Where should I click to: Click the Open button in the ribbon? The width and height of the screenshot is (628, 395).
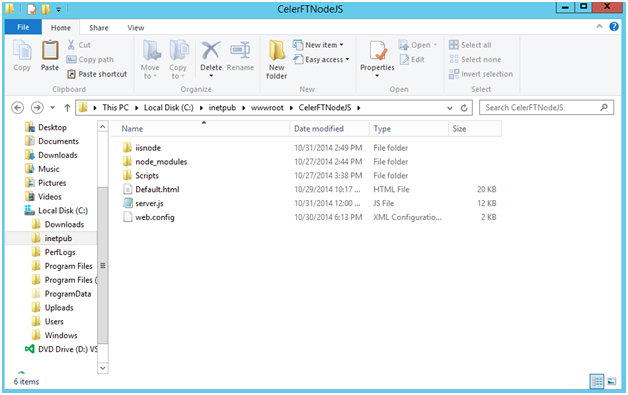[x=418, y=45]
